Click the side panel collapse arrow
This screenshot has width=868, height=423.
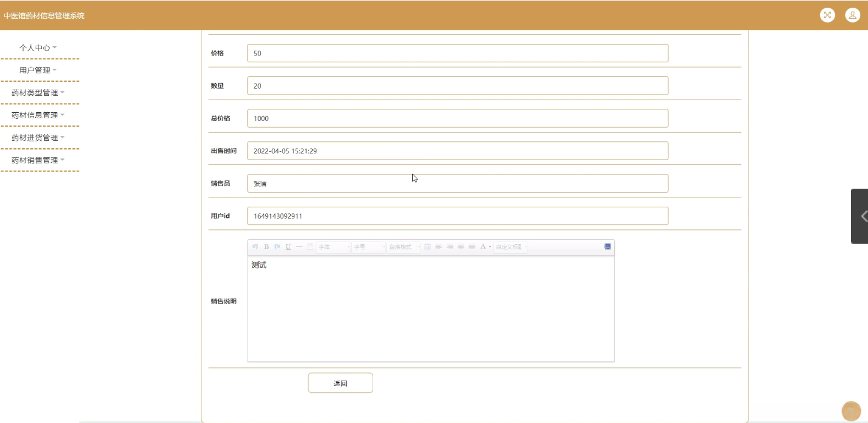(x=860, y=216)
